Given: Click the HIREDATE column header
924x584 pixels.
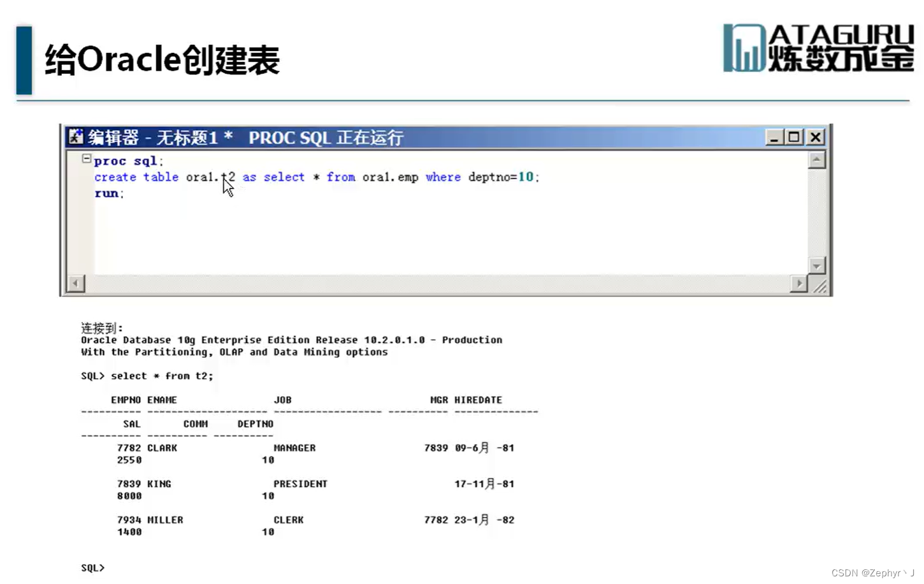Looking at the screenshot, I should point(478,400).
